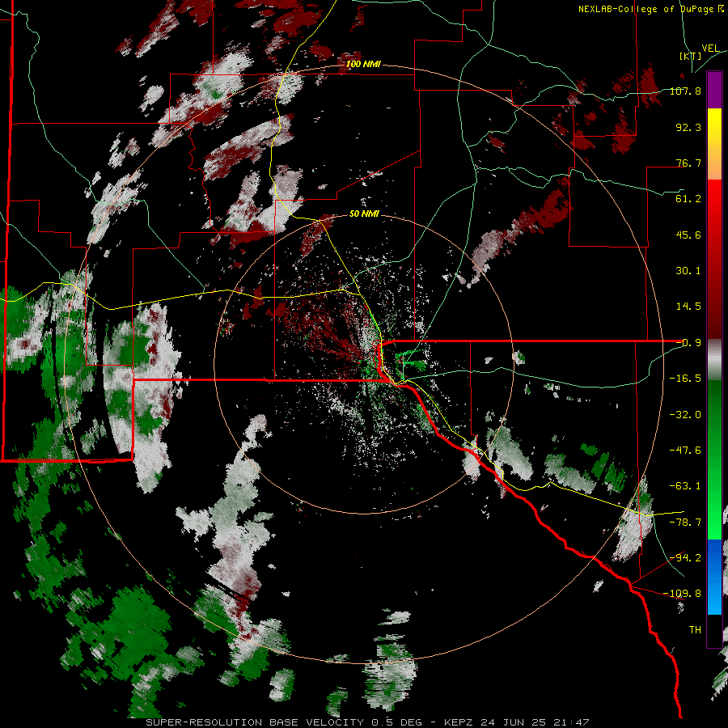Screen dimensions: 728x728
Task: Click the 92.3 velocity scale value
Action: tap(688, 127)
